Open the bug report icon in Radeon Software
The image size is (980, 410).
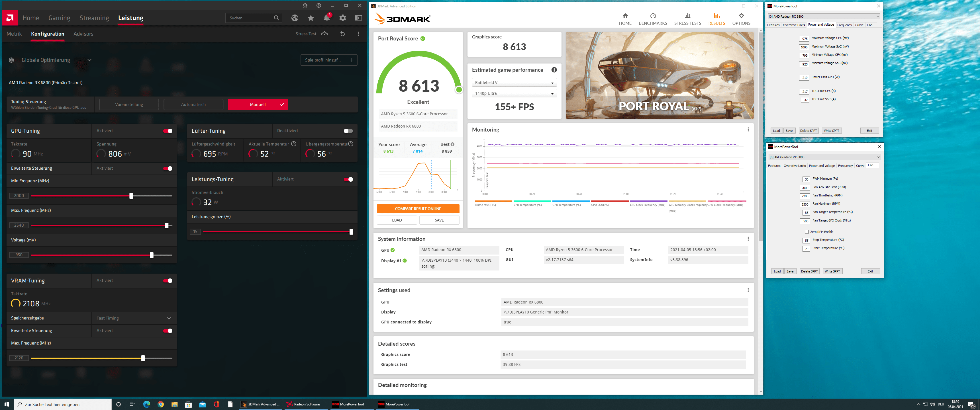[305, 5]
